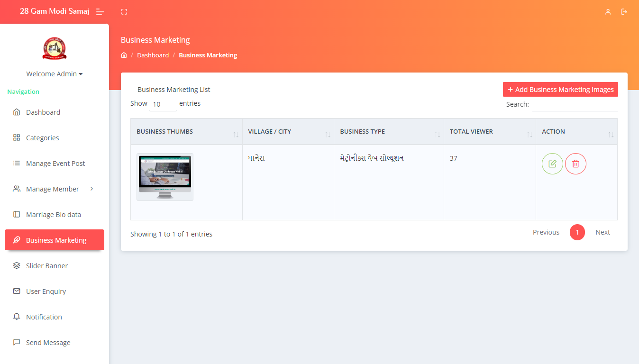Open the Show entries count dropdown
639x364 pixels.
tap(163, 104)
